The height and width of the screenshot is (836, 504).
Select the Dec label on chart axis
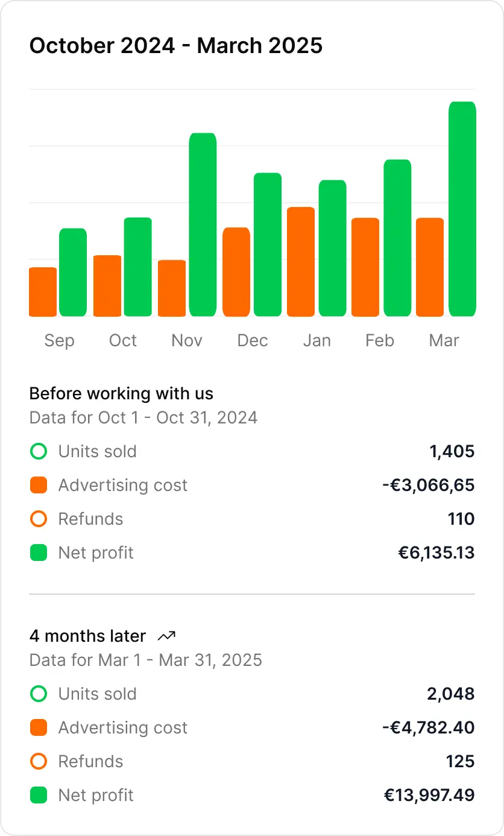(x=253, y=340)
